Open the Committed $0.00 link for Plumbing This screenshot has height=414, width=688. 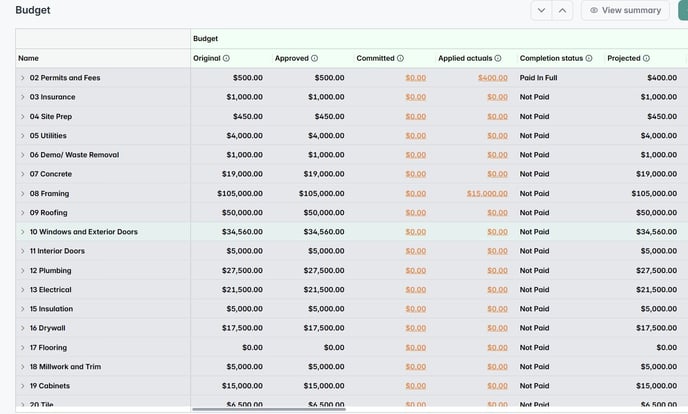pos(416,271)
